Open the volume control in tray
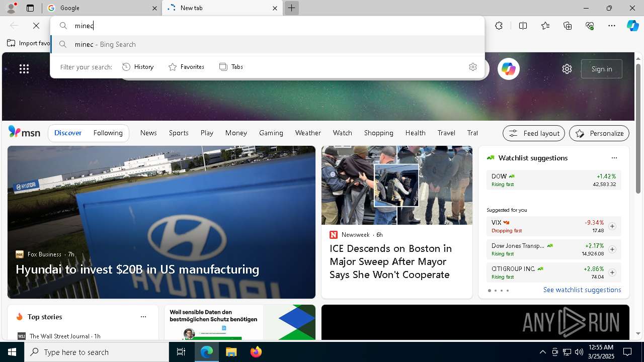The width and height of the screenshot is (644, 362). [x=579, y=352]
